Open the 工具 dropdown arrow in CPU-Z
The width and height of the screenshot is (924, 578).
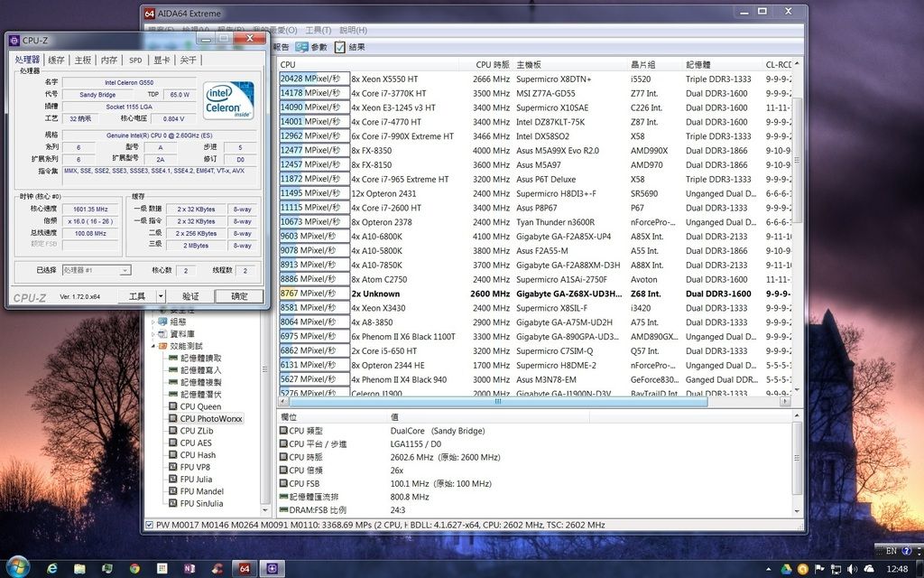(161, 296)
